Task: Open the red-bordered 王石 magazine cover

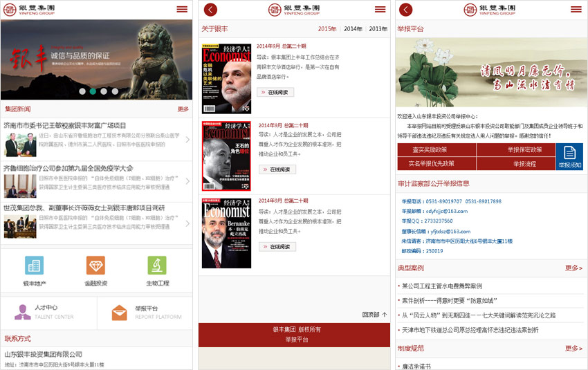Action: tap(226, 156)
